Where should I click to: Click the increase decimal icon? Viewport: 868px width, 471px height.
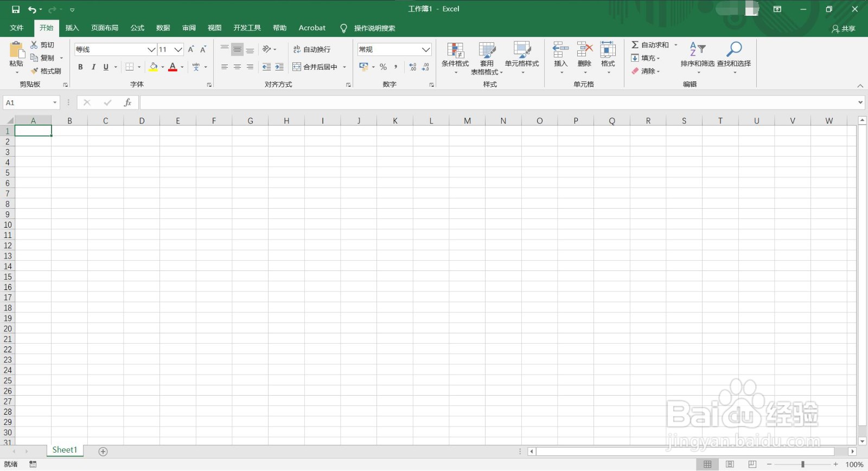pos(413,67)
